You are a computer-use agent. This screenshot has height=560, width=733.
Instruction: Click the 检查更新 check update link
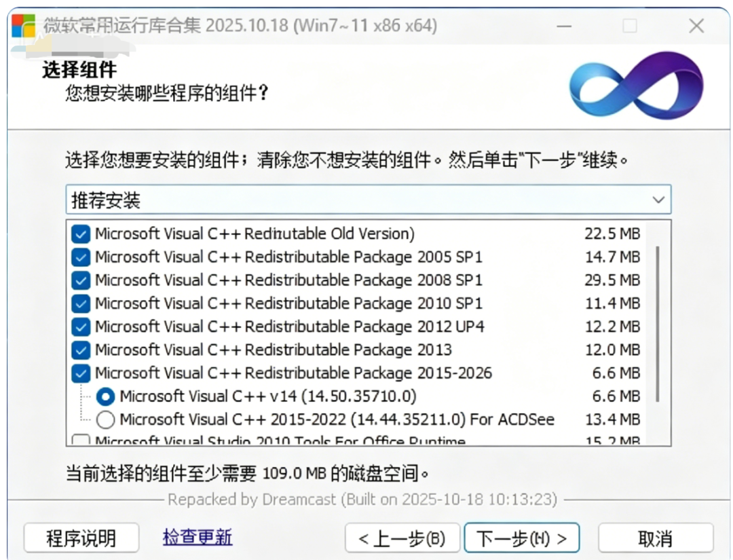pos(198,537)
